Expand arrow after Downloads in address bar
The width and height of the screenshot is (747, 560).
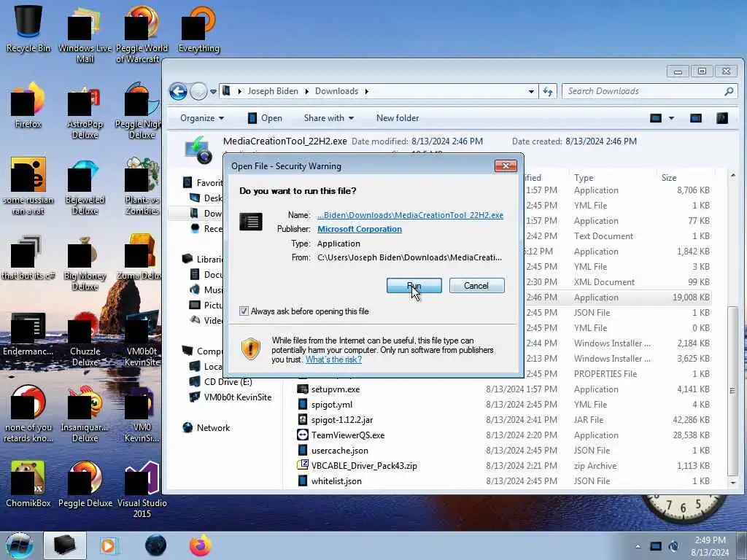tap(366, 91)
